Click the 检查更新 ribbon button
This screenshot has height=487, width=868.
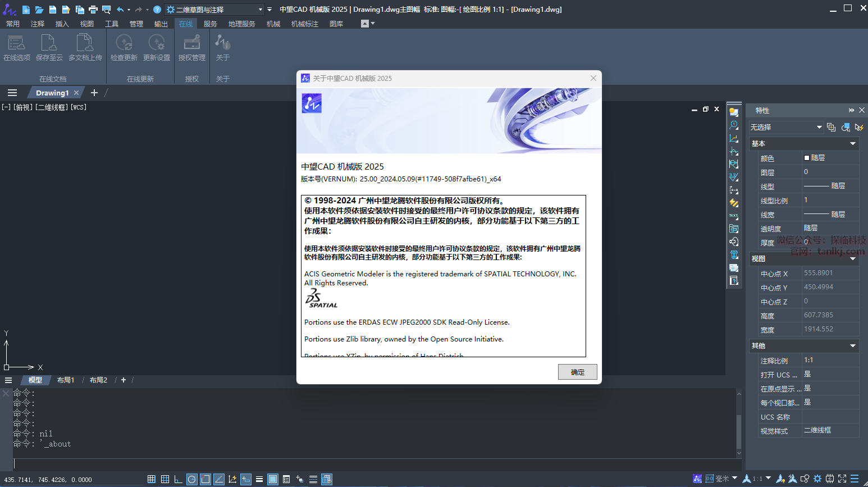pos(124,48)
